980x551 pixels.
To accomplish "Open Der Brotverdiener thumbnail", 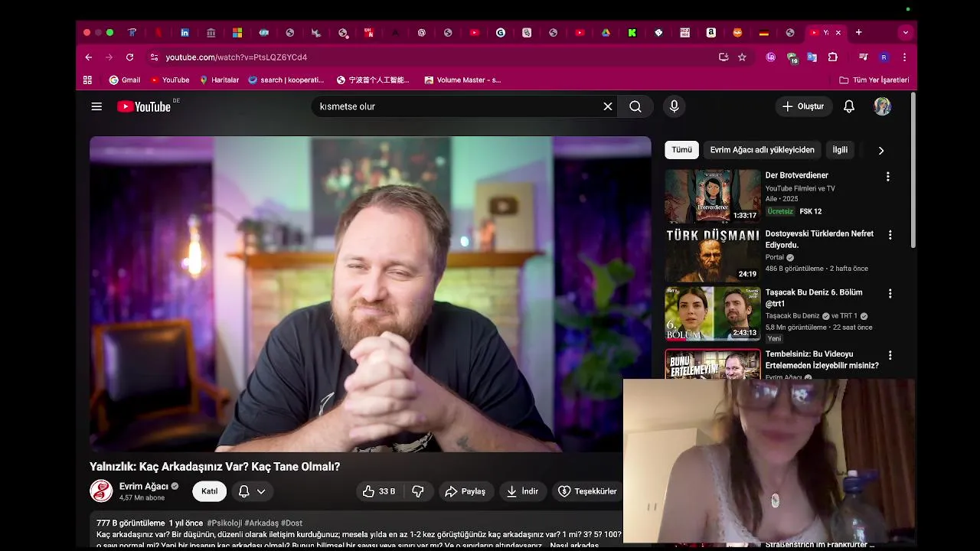I will click(x=712, y=196).
